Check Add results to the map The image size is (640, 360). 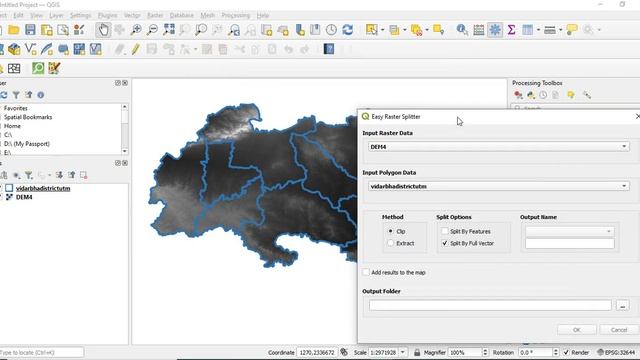click(366, 272)
